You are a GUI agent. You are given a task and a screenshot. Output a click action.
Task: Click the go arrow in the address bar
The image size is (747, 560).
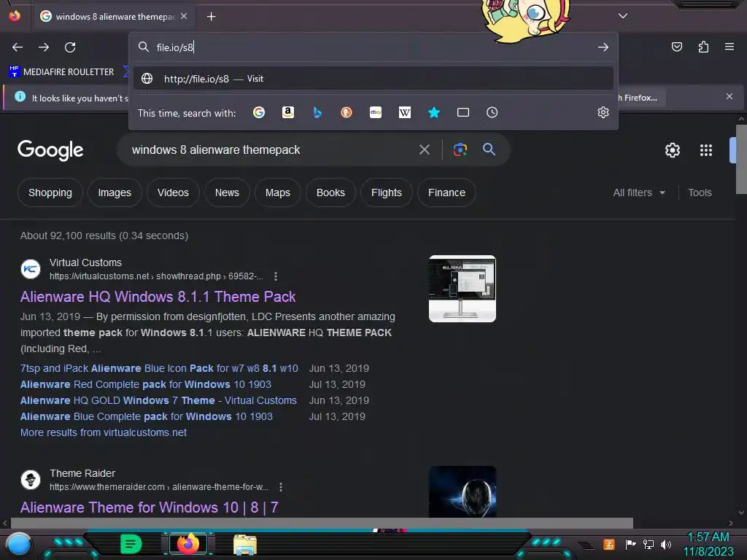(x=603, y=47)
